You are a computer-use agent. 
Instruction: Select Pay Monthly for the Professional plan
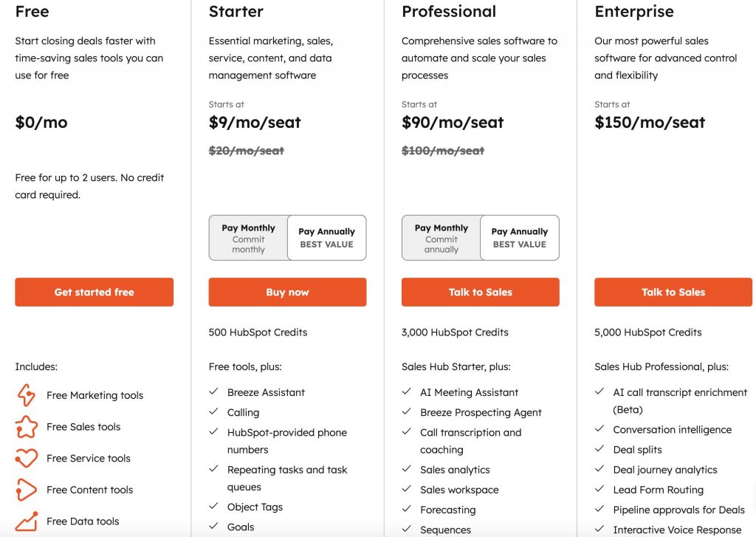pyautogui.click(x=440, y=237)
